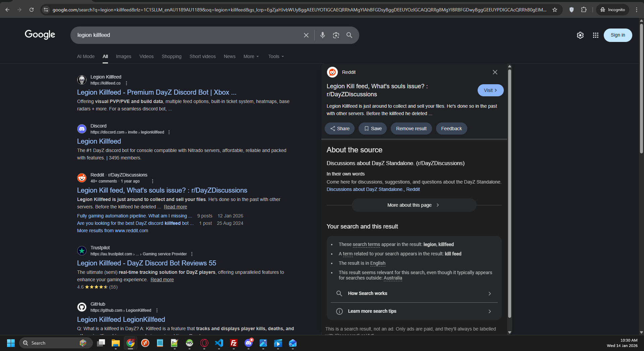Search by image using the camera lens icon
The height and width of the screenshot is (351, 644).
pyautogui.click(x=336, y=35)
